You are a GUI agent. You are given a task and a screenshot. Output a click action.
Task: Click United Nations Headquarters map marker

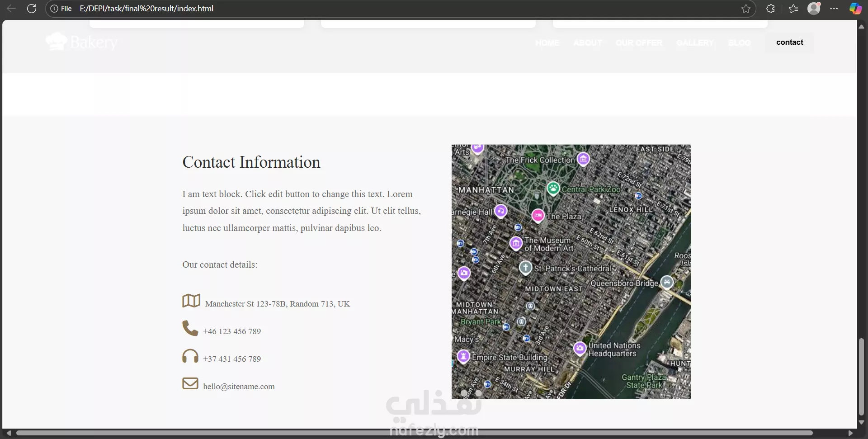tap(580, 348)
